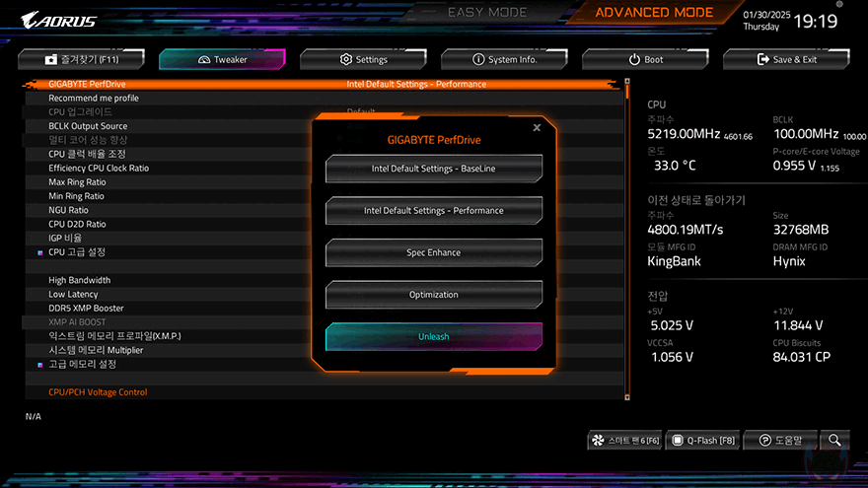Image resolution: width=868 pixels, height=488 pixels.
Task: Close the GIGABYTE PerfDrive popup
Action: tap(537, 128)
